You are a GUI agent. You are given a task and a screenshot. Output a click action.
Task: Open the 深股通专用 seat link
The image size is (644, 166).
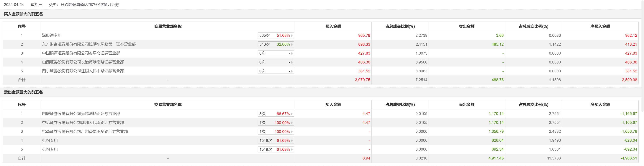[x=52, y=35]
